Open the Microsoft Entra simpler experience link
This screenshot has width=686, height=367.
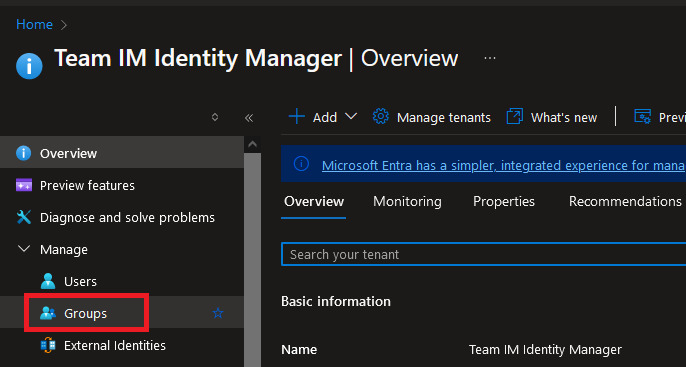(x=504, y=165)
